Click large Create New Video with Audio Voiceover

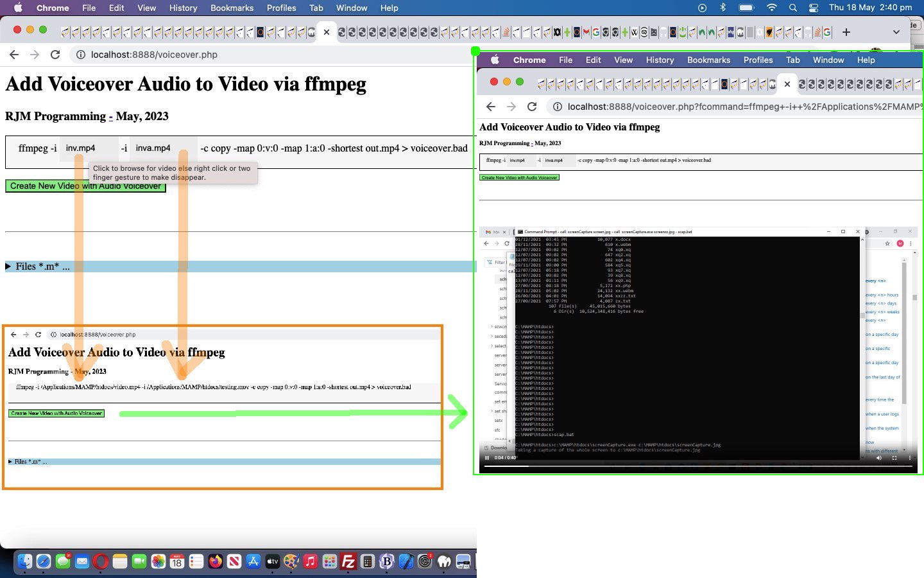[x=85, y=186]
